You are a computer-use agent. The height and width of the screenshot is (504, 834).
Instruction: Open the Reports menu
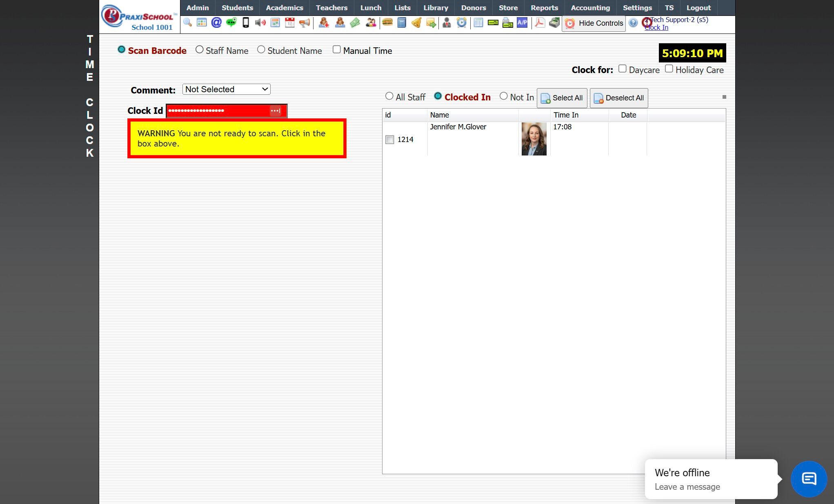(544, 8)
